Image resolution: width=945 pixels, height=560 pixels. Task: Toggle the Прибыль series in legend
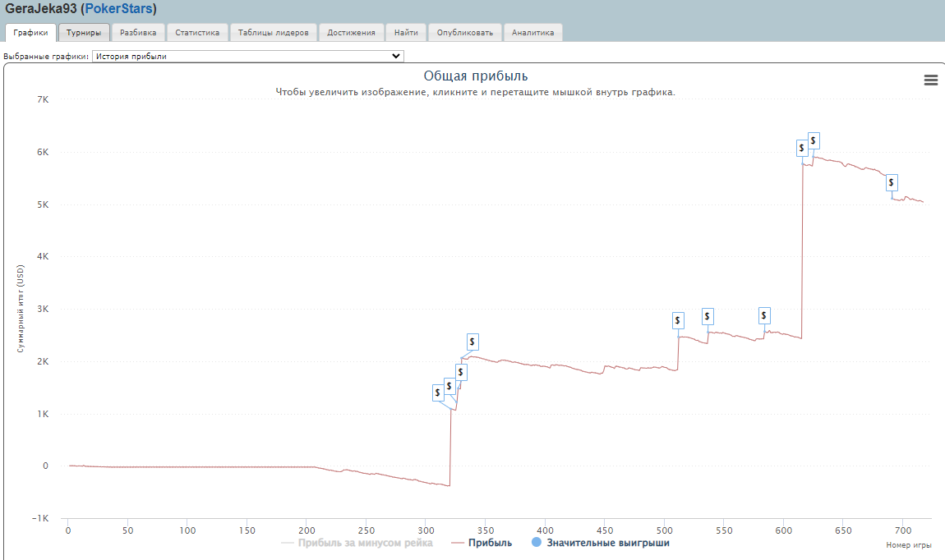coord(490,543)
